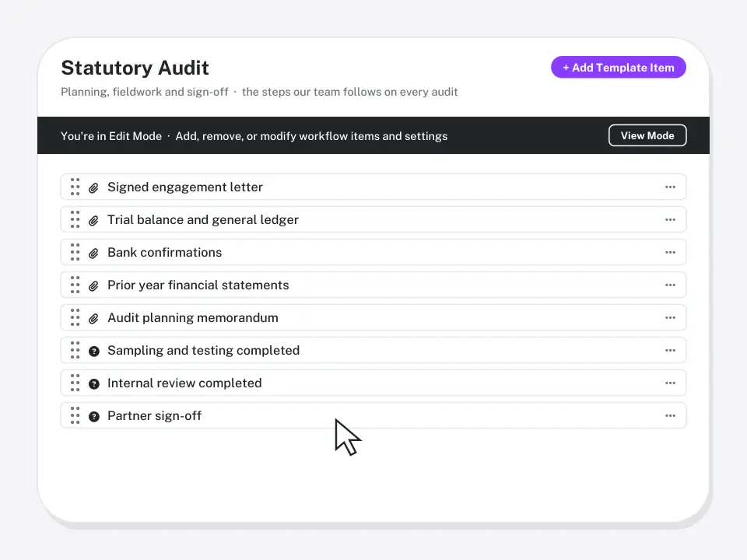The image size is (747, 560).
Task: Open more options for Sampling and testing completed
Action: pos(670,351)
